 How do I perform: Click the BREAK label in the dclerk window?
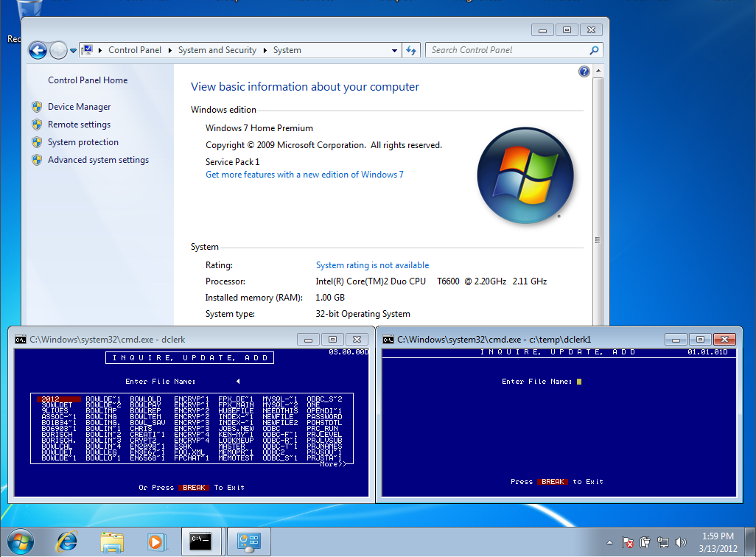194,488
